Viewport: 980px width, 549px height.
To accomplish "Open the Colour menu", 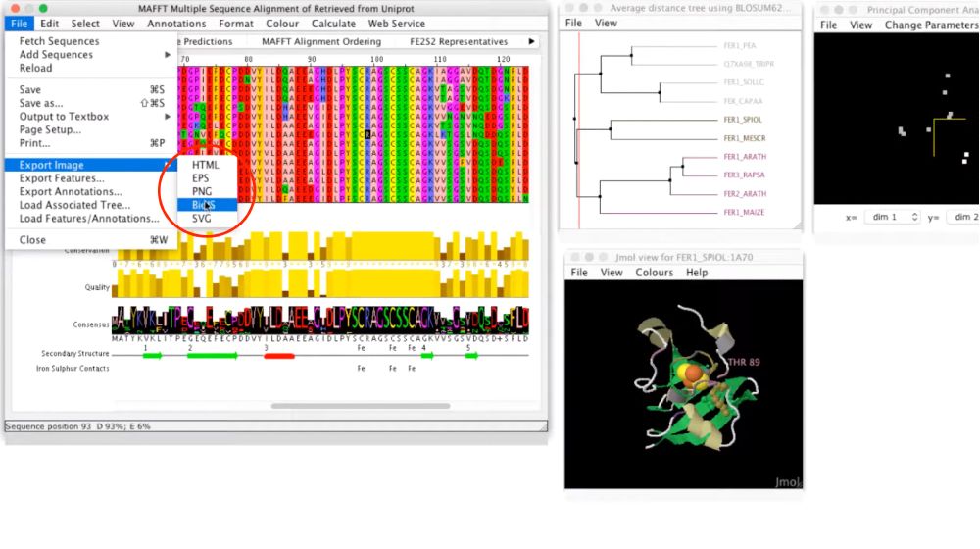I will tap(282, 24).
